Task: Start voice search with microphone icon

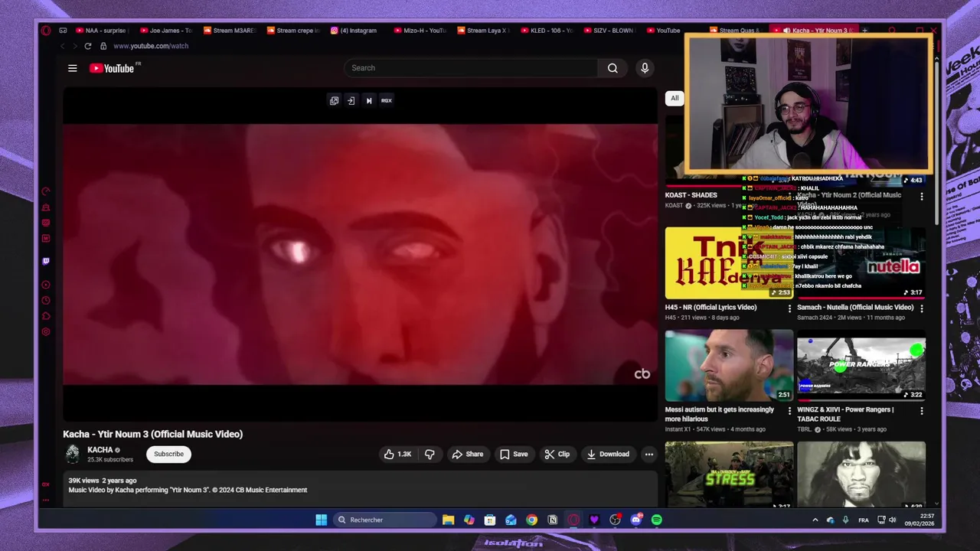Action: point(645,68)
